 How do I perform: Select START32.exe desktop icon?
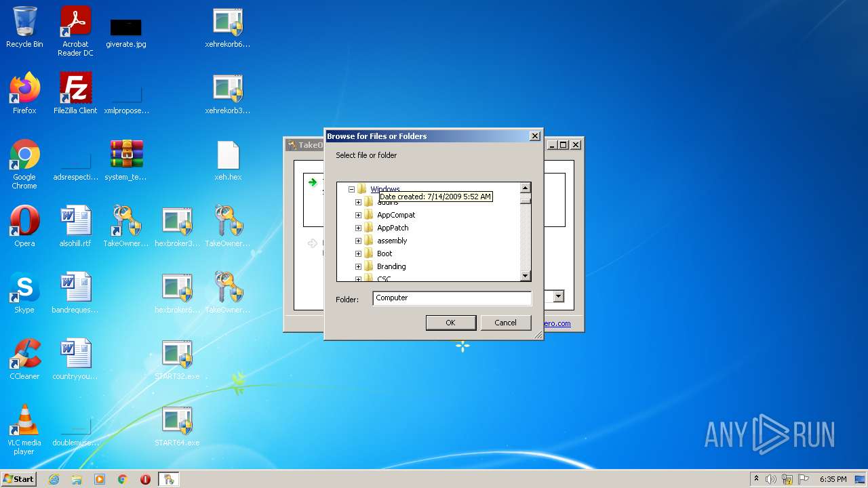[177, 359]
